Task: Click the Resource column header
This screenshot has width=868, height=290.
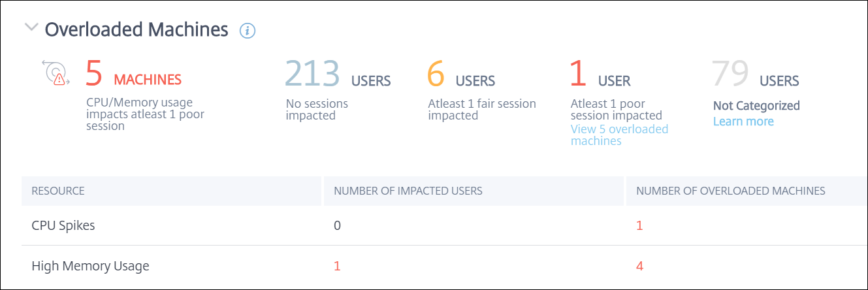Action: [x=58, y=191]
